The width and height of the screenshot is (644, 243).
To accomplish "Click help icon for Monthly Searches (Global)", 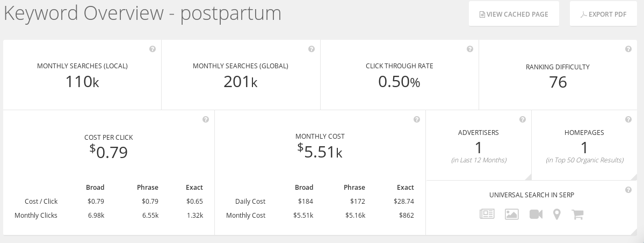I will tap(312, 49).
